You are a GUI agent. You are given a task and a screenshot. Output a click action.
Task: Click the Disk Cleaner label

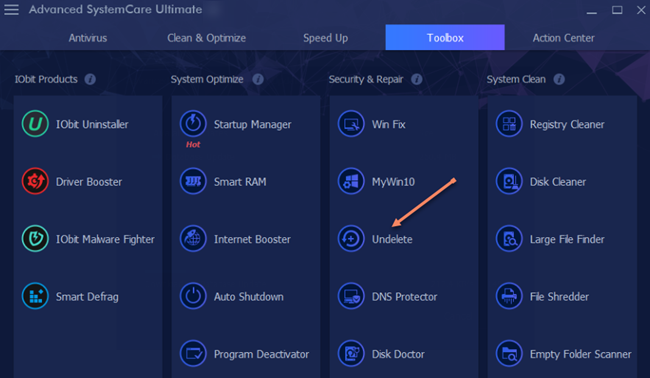click(x=558, y=182)
